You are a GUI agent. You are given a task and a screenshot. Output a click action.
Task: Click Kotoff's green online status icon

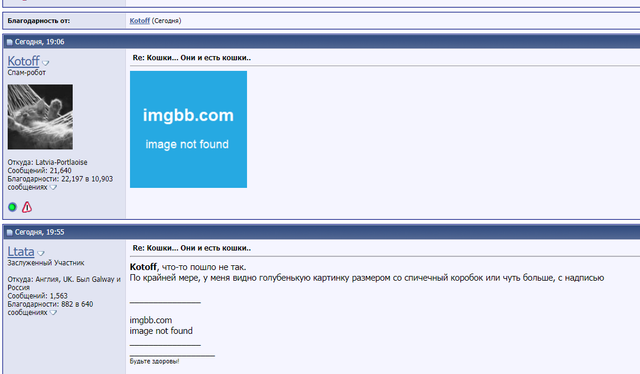(x=12, y=207)
